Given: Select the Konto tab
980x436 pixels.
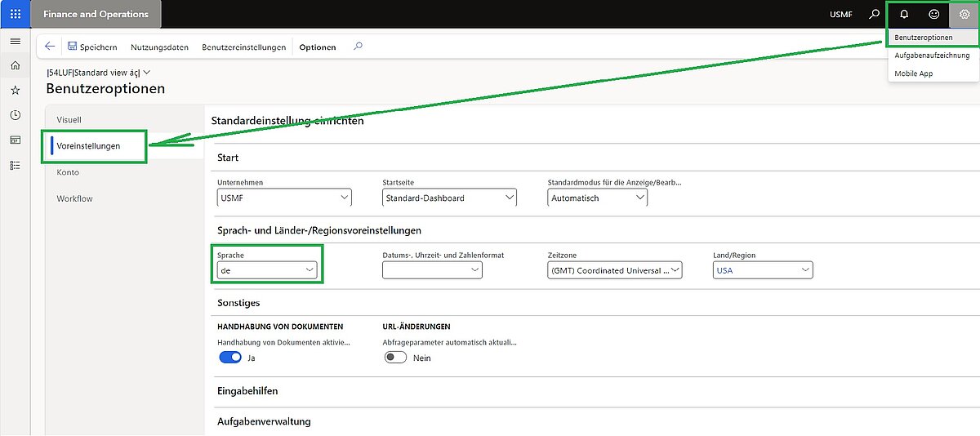Looking at the screenshot, I should tap(68, 172).
